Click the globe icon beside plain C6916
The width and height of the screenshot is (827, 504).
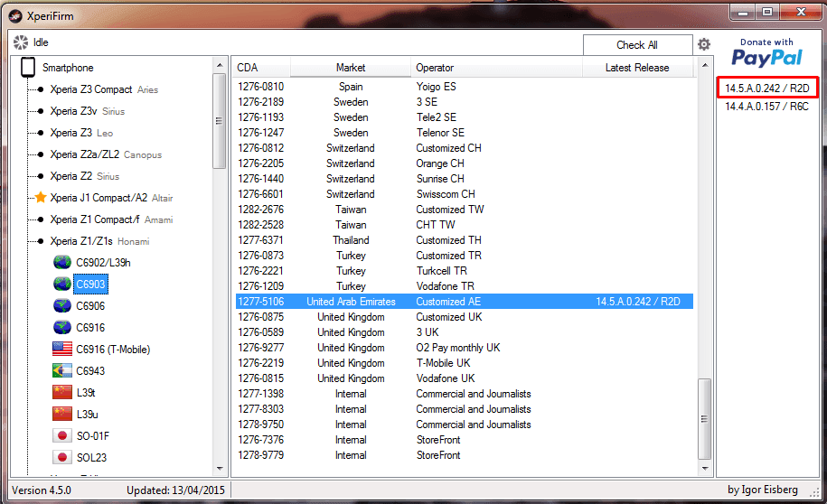pyautogui.click(x=62, y=327)
